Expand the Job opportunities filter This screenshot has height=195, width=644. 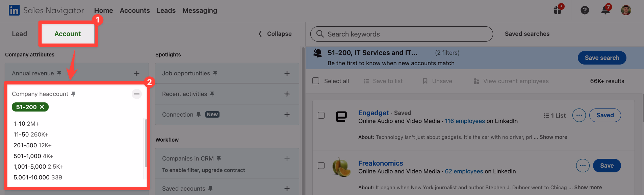pyautogui.click(x=287, y=73)
